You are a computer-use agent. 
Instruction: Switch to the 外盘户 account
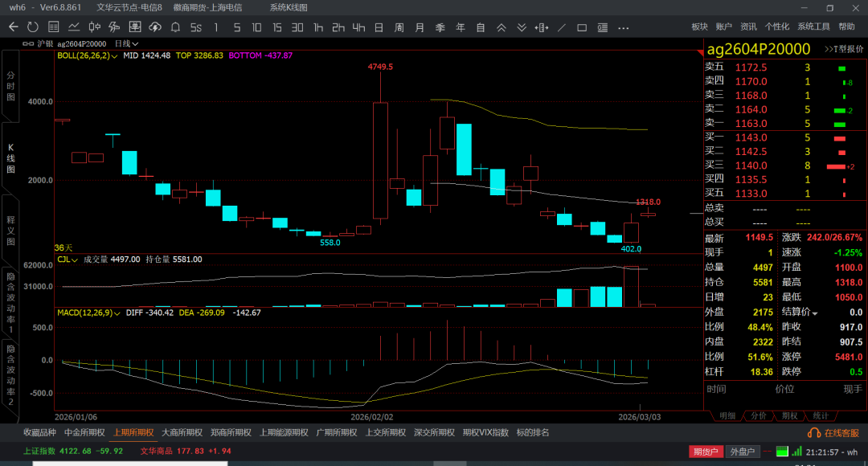742,452
